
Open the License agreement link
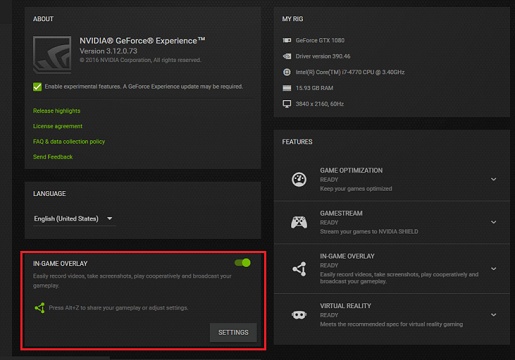(57, 126)
